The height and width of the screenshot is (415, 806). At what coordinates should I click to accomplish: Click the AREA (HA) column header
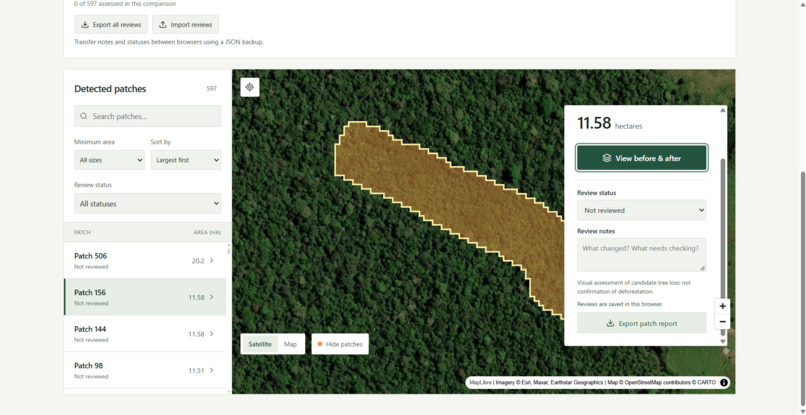click(x=207, y=232)
